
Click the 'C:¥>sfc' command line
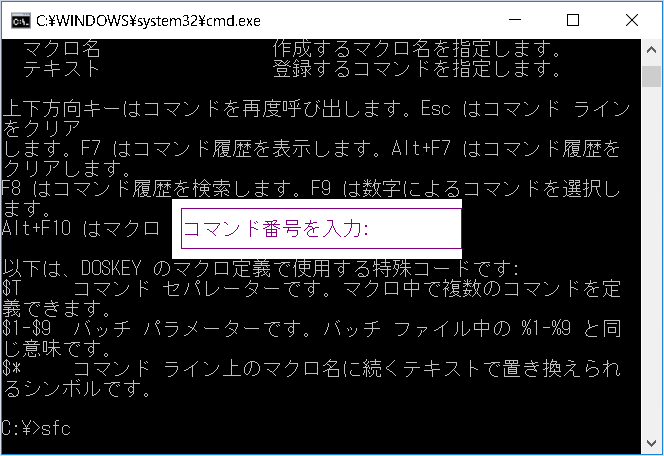tap(36, 428)
